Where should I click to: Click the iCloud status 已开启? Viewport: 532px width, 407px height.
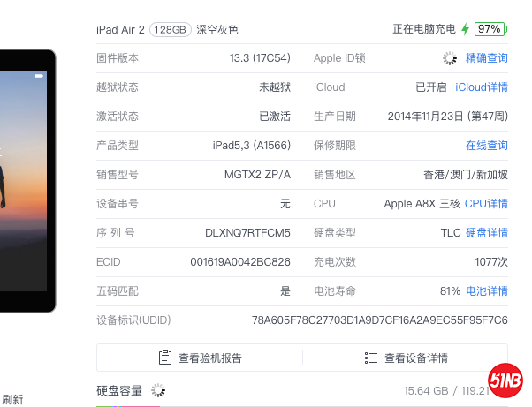point(431,87)
